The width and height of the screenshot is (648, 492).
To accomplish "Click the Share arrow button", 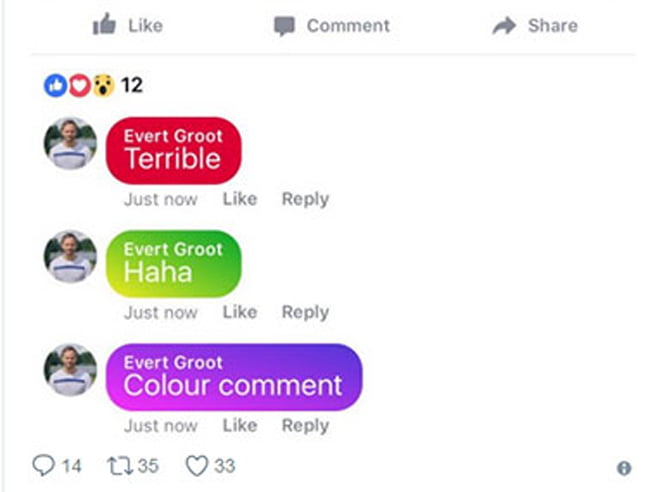I will [535, 26].
